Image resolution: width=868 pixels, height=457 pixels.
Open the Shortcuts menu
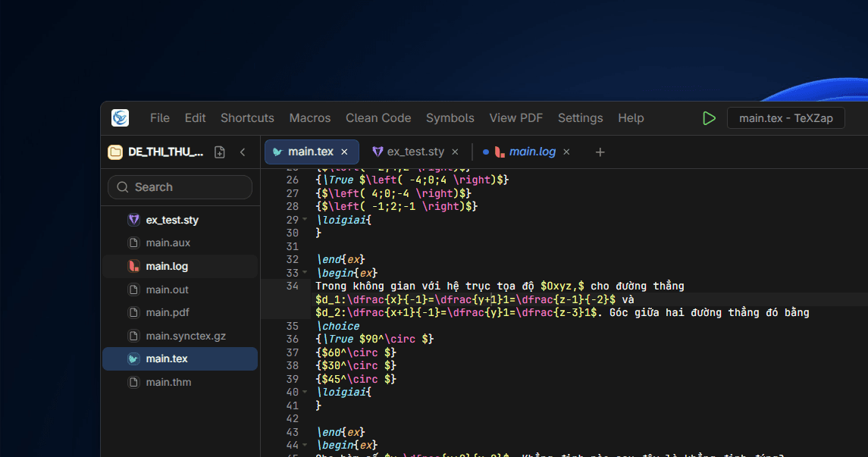pyautogui.click(x=247, y=117)
